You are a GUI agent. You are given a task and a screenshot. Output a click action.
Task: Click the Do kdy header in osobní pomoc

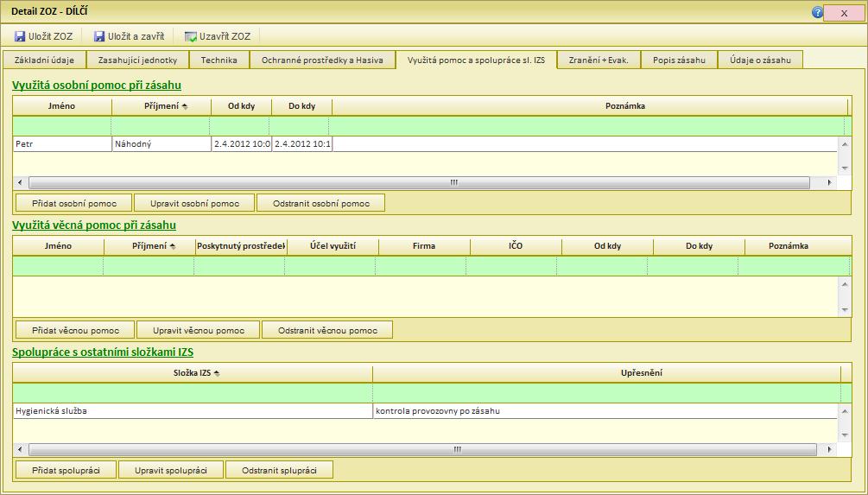(301, 105)
